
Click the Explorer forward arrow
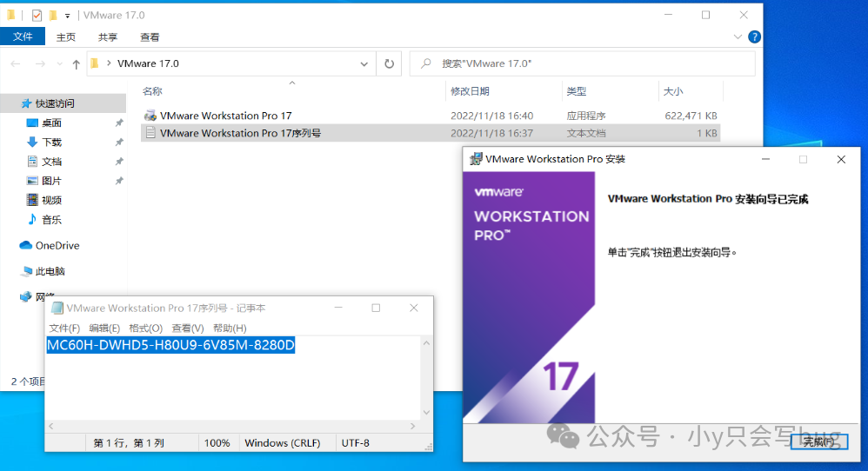[x=40, y=64]
